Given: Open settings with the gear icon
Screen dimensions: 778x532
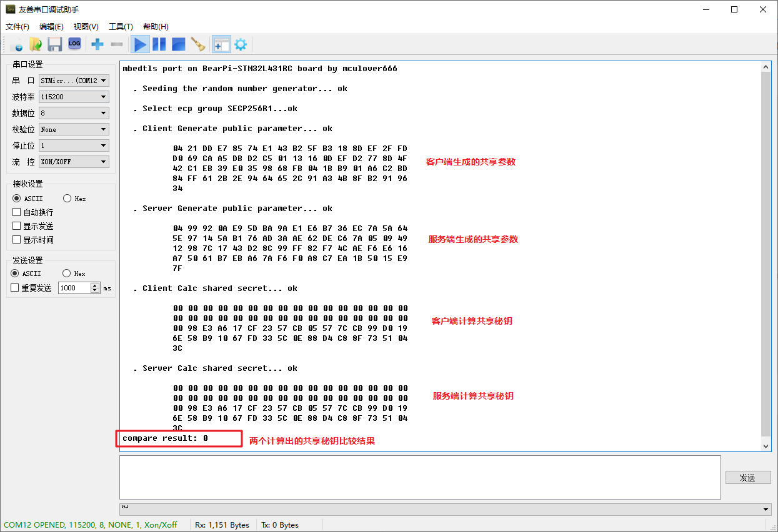Looking at the screenshot, I should tap(241, 44).
